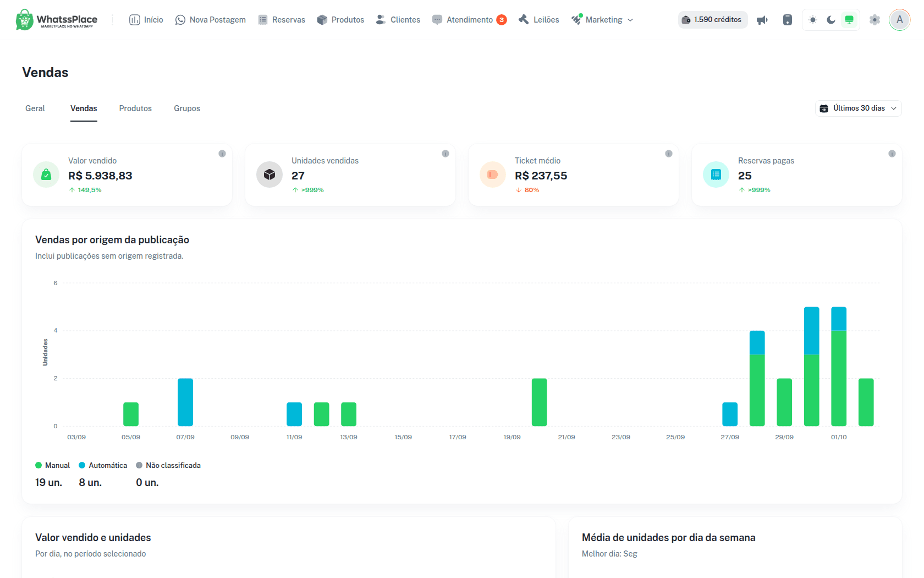Click the '19 un.' Manual total
The image size is (924, 578).
click(x=48, y=482)
